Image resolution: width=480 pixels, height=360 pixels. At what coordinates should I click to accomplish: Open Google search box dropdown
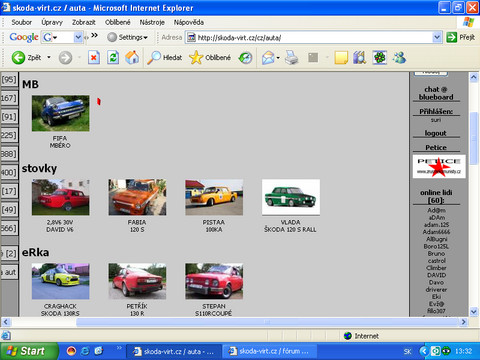(78, 37)
